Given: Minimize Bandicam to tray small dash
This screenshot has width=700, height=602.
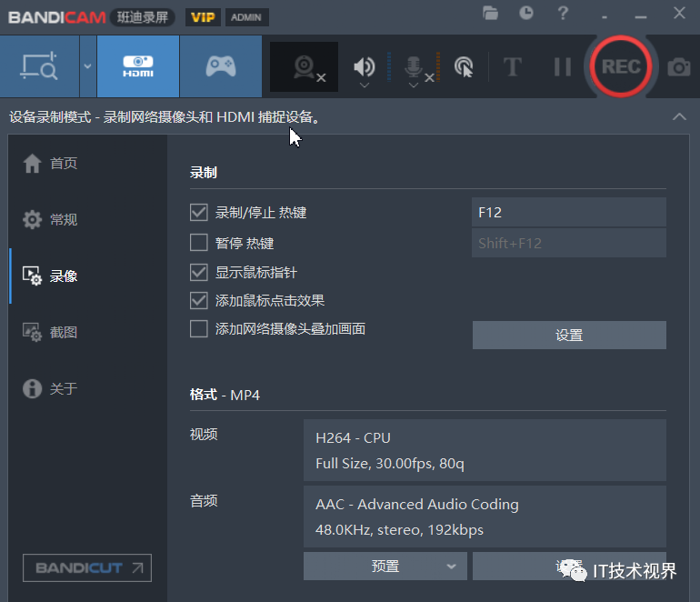Looking at the screenshot, I should [x=605, y=17].
